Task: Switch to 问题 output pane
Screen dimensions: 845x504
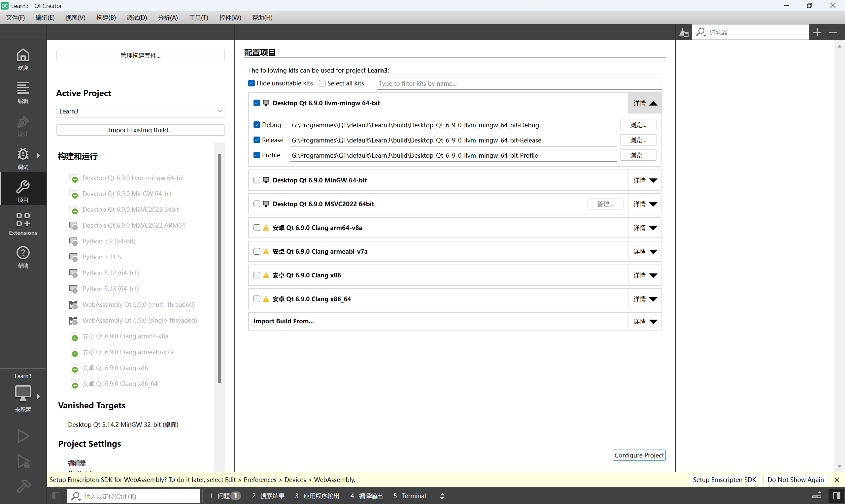Action: coord(225,496)
